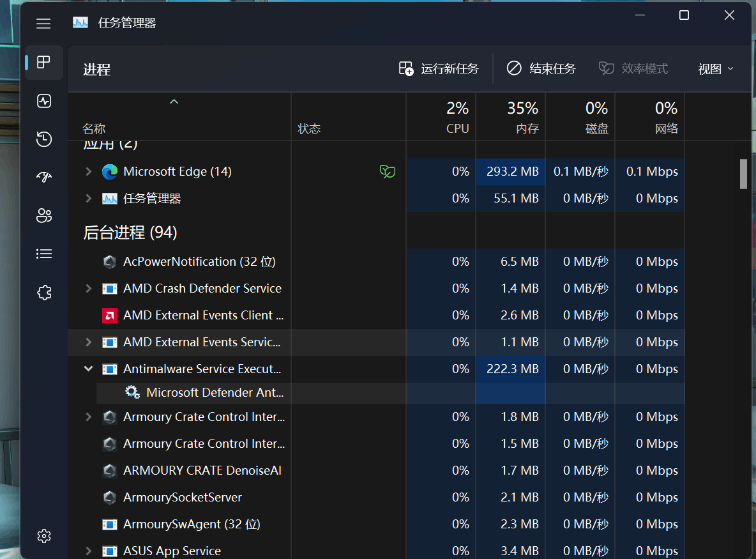Open the 视图 view dropdown

pyautogui.click(x=716, y=69)
